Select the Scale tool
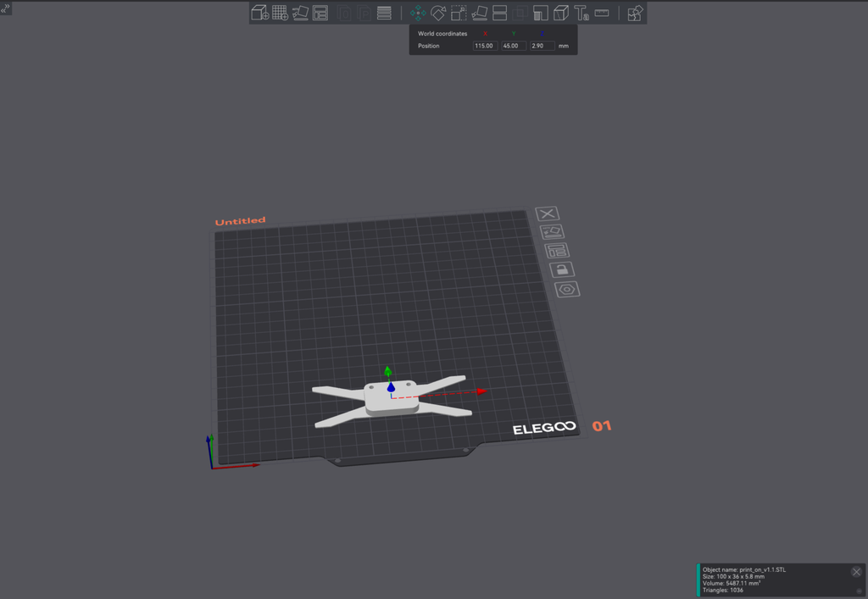The image size is (868, 599). point(459,13)
